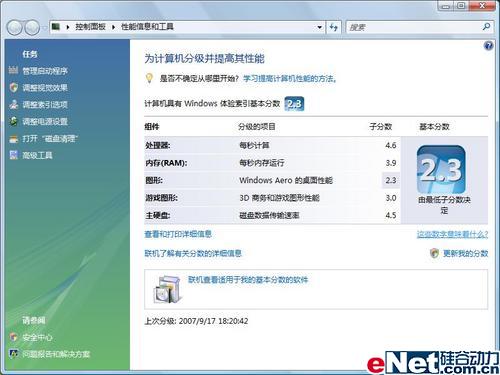Click the software box icon in bottom panel
The image size is (500, 375).
tap(168, 289)
